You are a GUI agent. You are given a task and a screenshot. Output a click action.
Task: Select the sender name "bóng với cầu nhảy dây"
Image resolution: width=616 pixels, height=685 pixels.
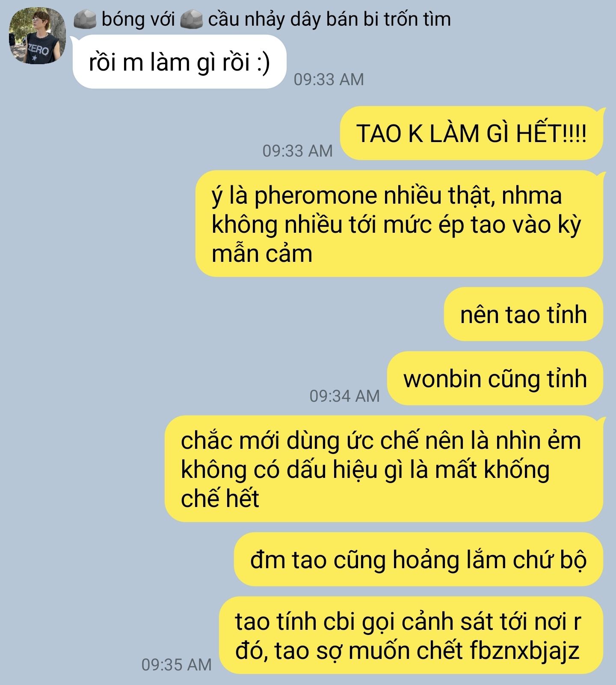[x=262, y=20]
